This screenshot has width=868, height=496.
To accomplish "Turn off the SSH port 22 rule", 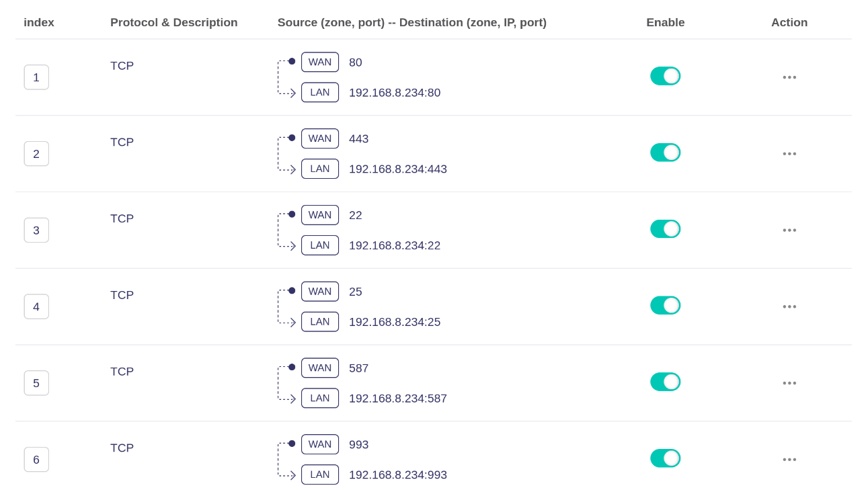I will [x=665, y=229].
